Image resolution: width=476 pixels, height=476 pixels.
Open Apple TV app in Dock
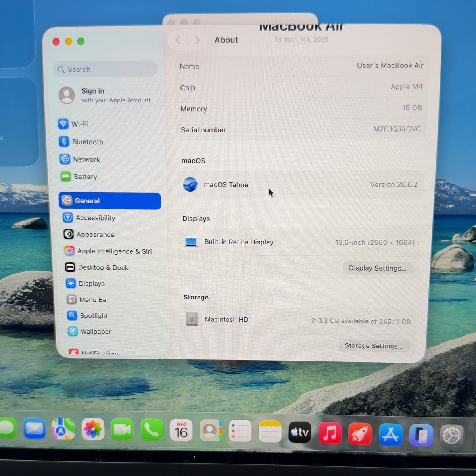[x=300, y=432]
